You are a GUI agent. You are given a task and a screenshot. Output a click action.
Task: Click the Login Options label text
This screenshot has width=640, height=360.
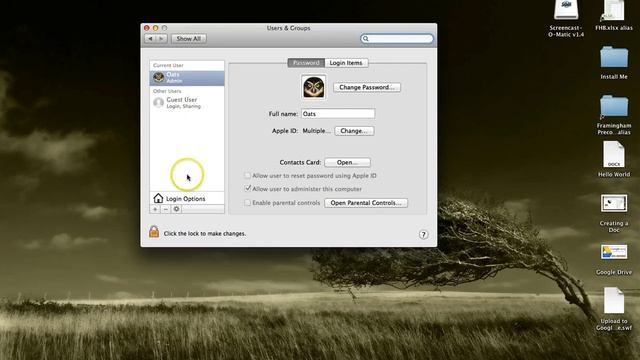[185, 199]
